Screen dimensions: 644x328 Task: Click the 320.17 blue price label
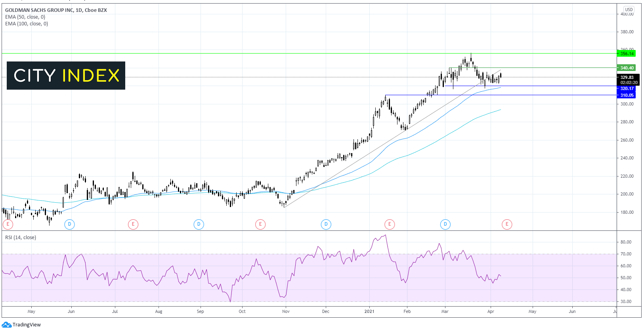[x=627, y=88]
